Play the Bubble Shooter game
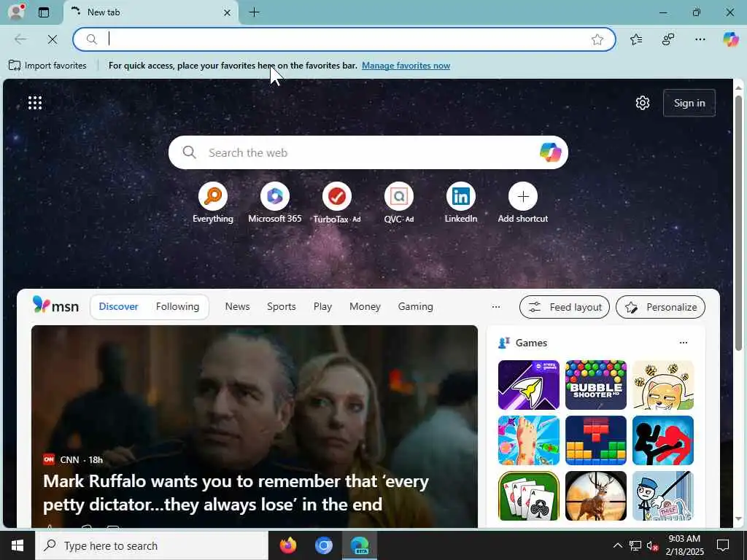This screenshot has width=747, height=560. pos(596,385)
